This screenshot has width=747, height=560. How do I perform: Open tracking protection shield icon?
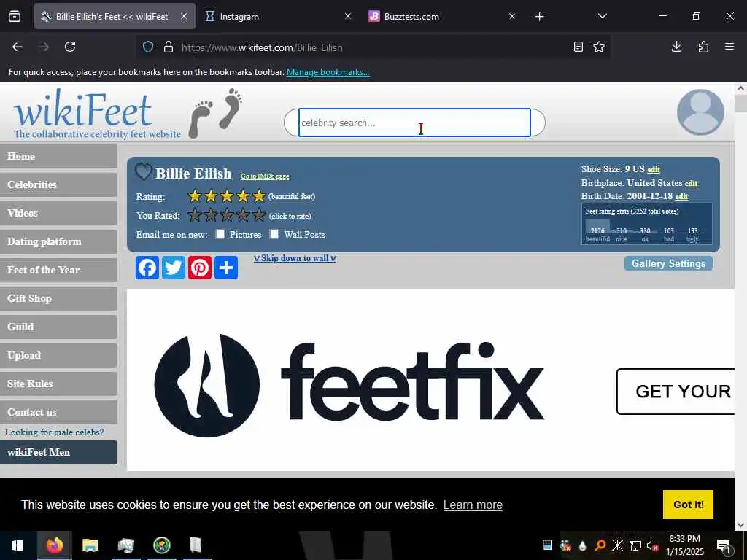148,47
